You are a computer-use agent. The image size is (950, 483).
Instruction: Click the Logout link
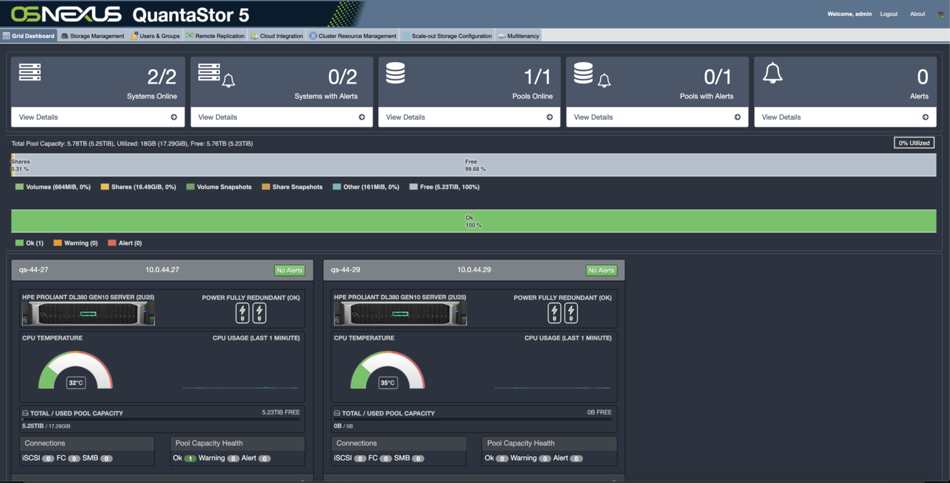889,14
